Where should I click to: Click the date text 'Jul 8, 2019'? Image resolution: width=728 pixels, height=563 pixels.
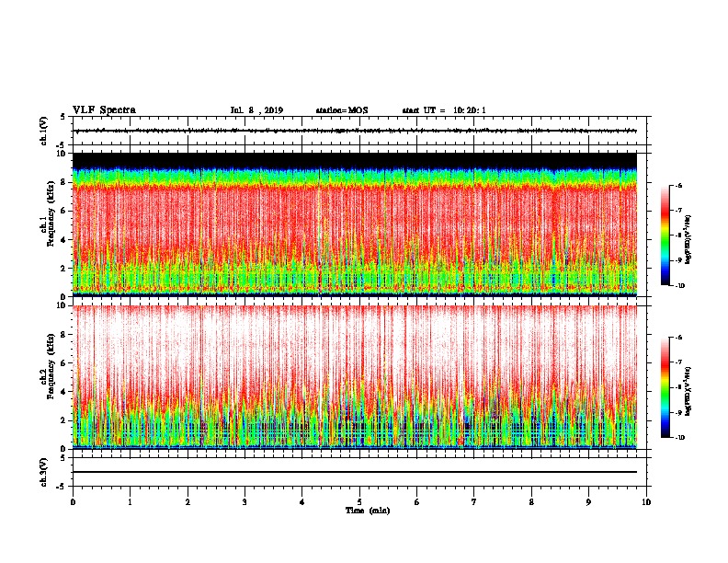click(256, 110)
